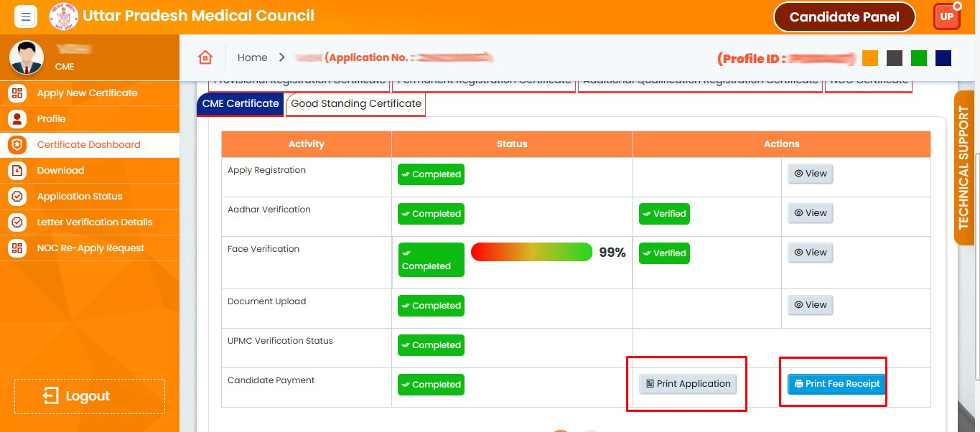This screenshot has width=980, height=432.
Task: Click the Apply New Certificate sidebar icon
Action: click(x=17, y=93)
